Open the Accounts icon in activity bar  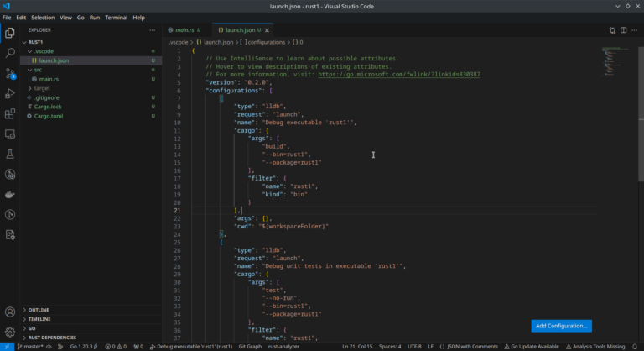coord(10,312)
